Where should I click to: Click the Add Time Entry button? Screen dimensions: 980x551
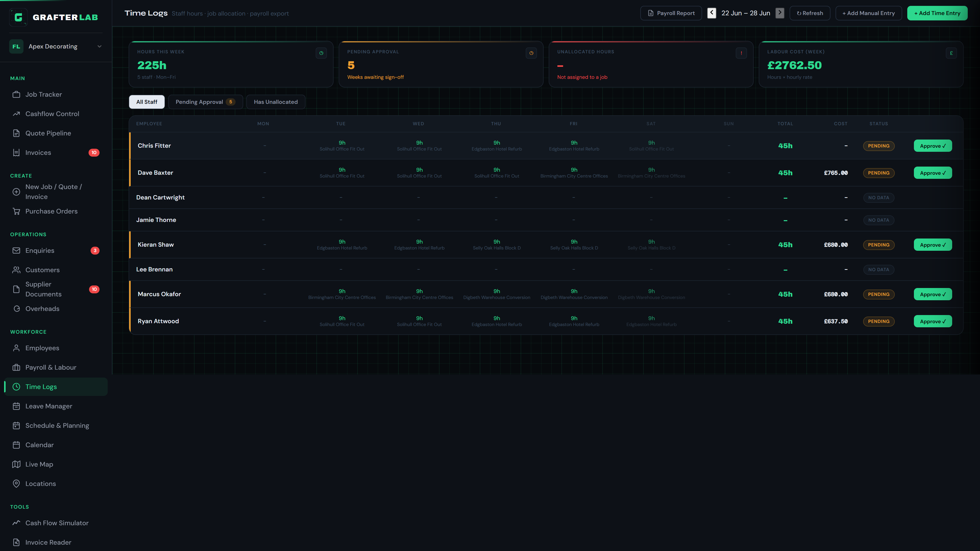point(937,13)
